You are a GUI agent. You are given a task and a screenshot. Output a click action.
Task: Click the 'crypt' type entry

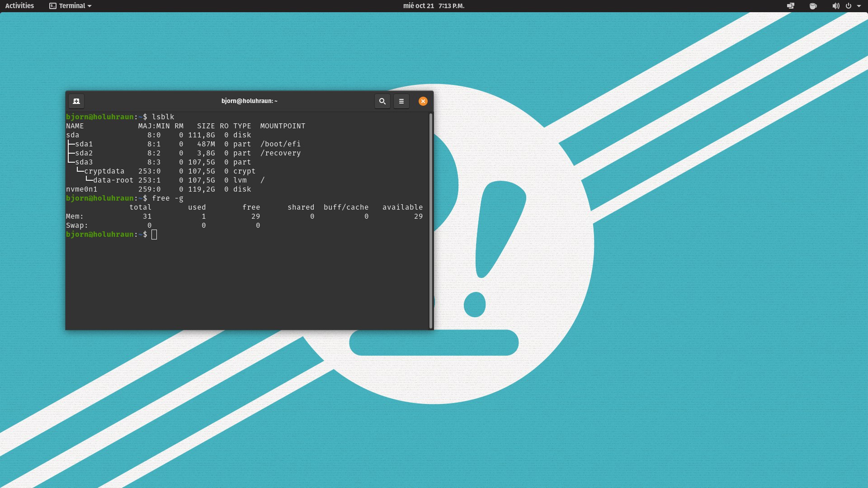pos(245,171)
